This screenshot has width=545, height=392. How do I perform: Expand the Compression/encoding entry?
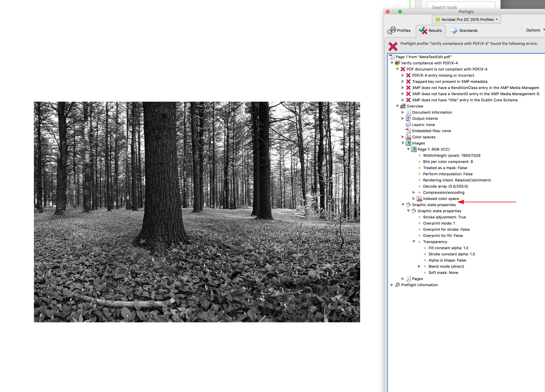(x=414, y=192)
